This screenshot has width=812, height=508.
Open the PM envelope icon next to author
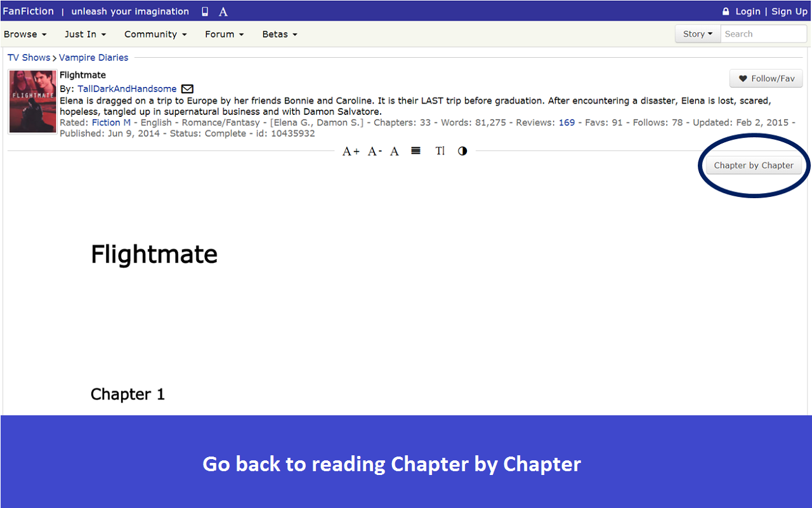[187, 89]
